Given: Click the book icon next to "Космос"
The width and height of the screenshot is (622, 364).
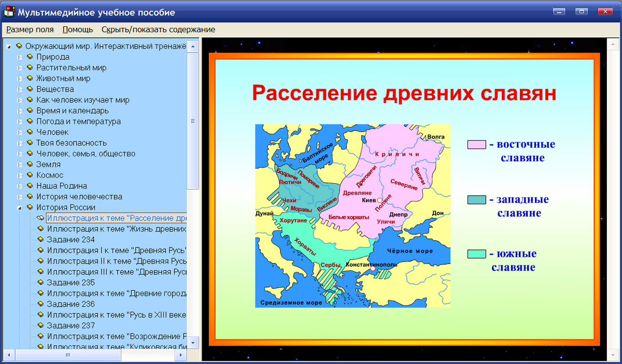Looking at the screenshot, I should coord(29,175).
